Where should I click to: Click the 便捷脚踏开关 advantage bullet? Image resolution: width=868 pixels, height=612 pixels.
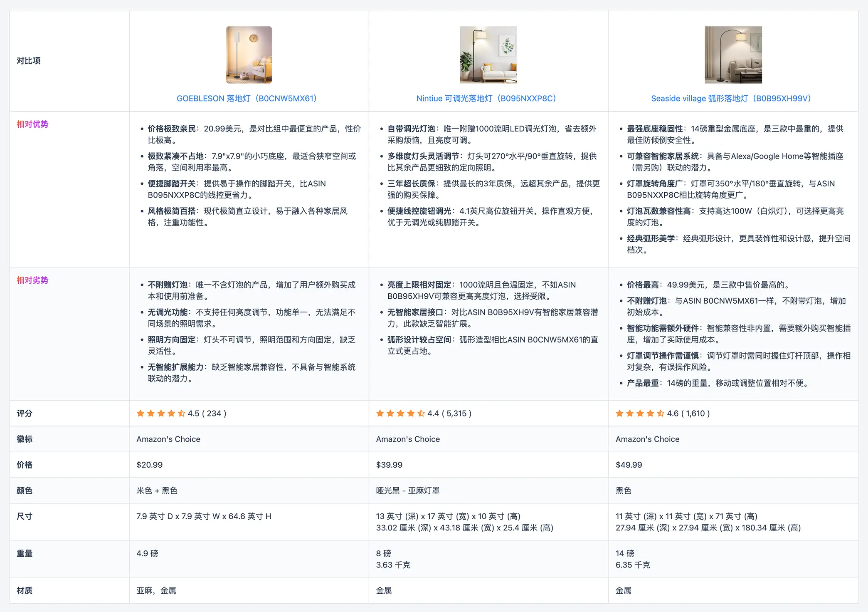coord(237,190)
